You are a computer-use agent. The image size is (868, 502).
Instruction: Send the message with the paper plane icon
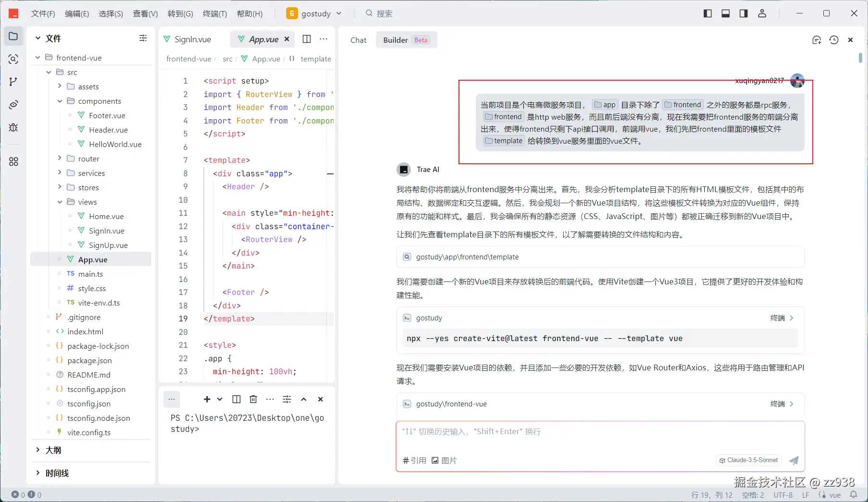pos(794,460)
